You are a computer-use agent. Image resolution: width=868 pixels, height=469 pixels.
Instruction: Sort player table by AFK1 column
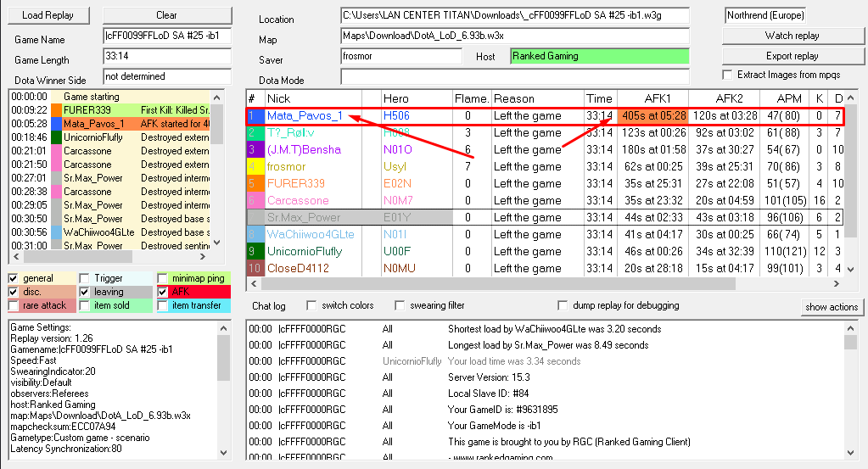[652, 98]
